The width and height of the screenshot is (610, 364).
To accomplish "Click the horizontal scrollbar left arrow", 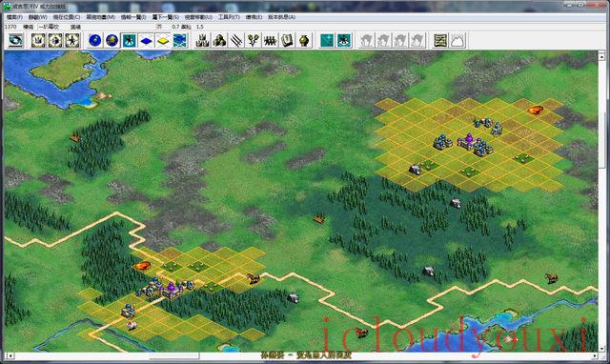I will (10, 355).
